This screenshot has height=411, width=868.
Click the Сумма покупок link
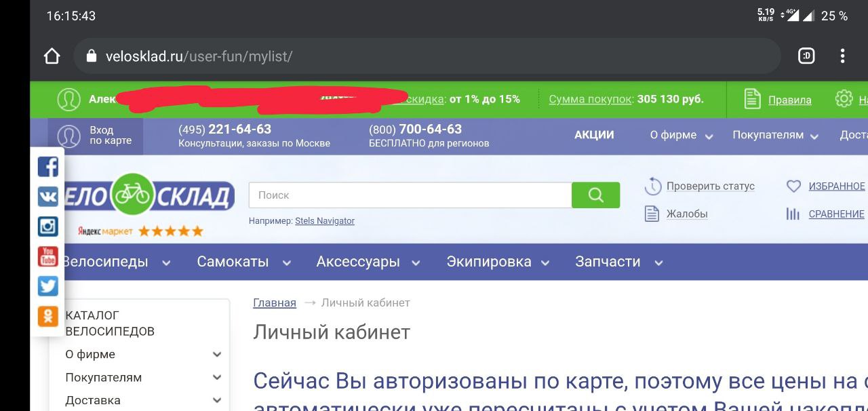pyautogui.click(x=590, y=99)
